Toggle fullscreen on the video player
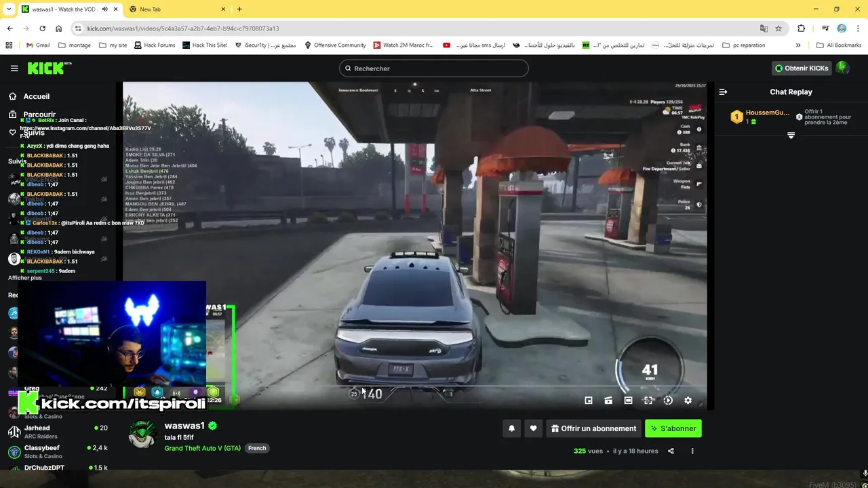The width and height of the screenshot is (868, 488). (648, 401)
